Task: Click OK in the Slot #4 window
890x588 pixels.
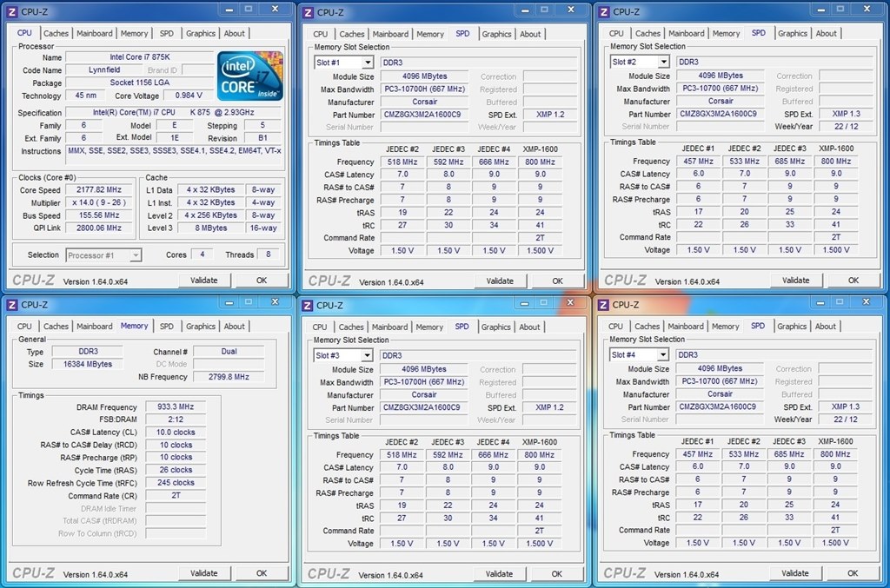Action: click(x=853, y=573)
